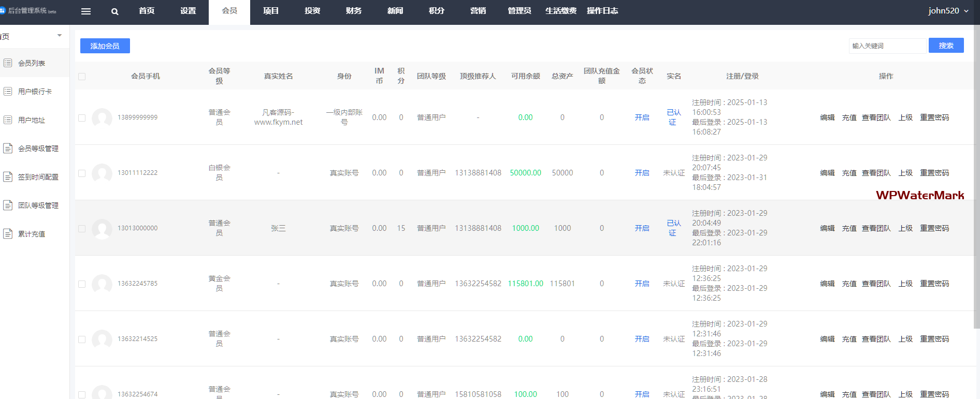
Task: Click the keyword search input field
Action: click(x=887, y=46)
